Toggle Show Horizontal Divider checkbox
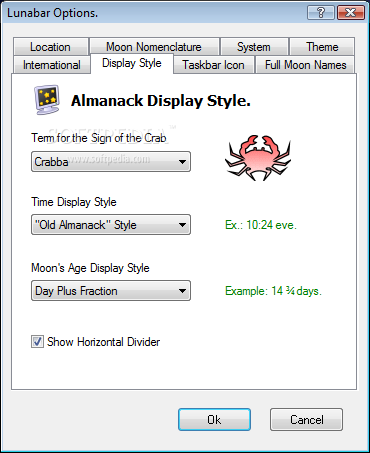 (x=37, y=342)
